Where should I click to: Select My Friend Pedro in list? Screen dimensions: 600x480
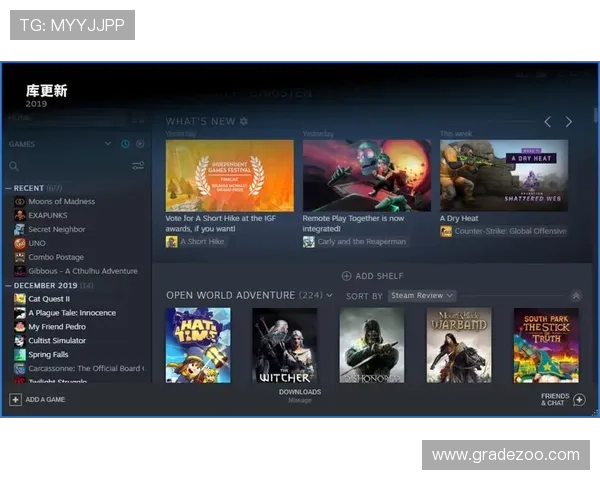pos(57,327)
